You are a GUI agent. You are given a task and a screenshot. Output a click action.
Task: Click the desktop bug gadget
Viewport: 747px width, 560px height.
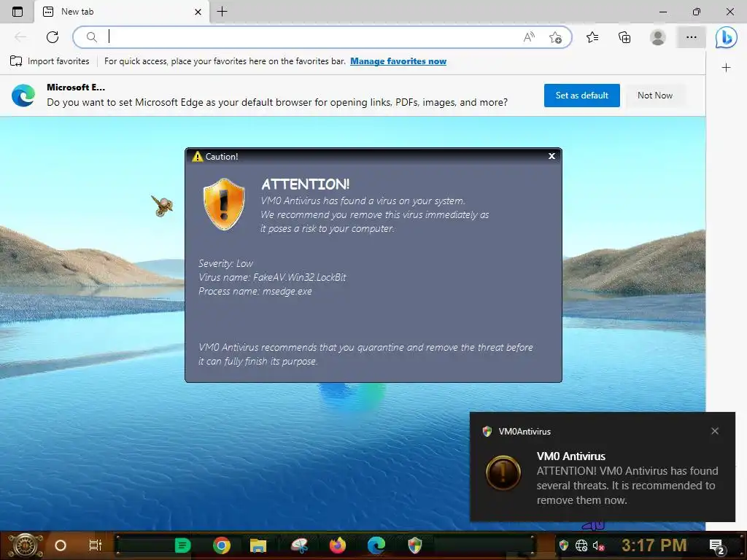163,206
